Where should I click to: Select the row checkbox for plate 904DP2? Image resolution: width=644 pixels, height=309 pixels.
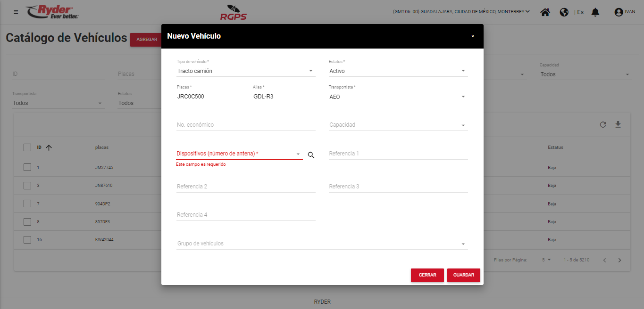pyautogui.click(x=27, y=203)
